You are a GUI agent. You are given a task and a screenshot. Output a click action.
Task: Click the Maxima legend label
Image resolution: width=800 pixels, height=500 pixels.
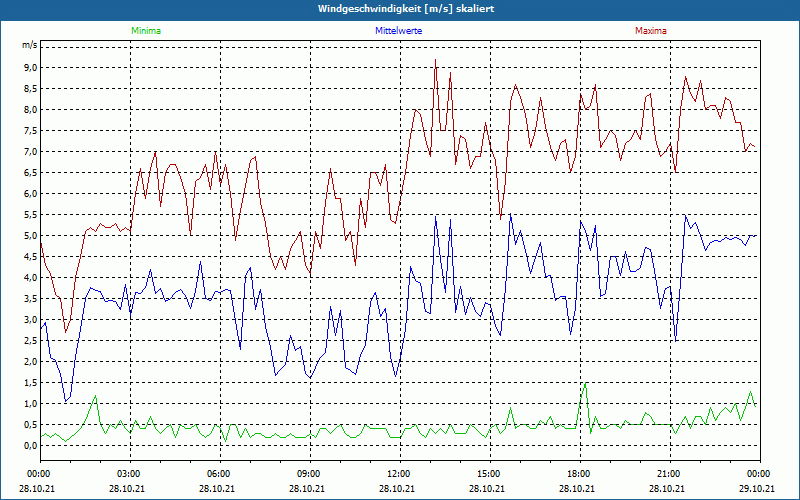coord(651,31)
